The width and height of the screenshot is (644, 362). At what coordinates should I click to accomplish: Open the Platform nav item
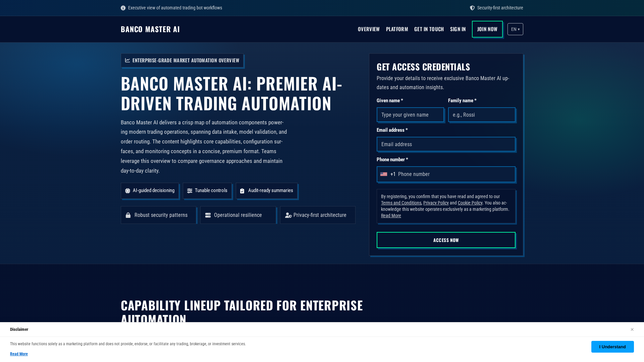[x=397, y=29]
